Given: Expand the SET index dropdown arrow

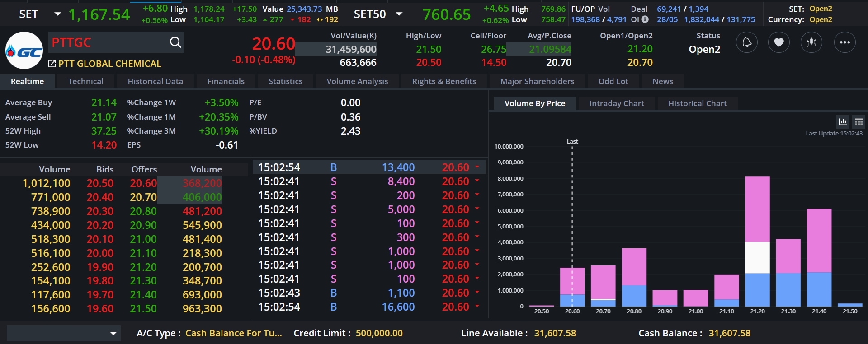Looking at the screenshot, I should click(57, 14).
